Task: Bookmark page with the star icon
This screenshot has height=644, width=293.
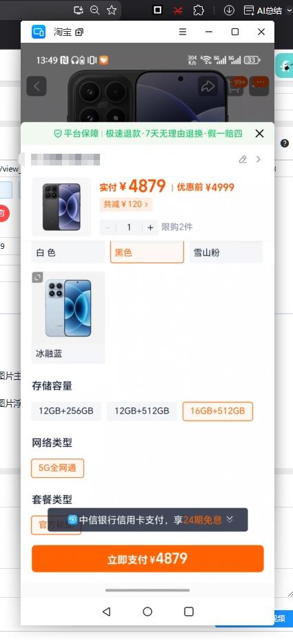Action: pyautogui.click(x=112, y=10)
